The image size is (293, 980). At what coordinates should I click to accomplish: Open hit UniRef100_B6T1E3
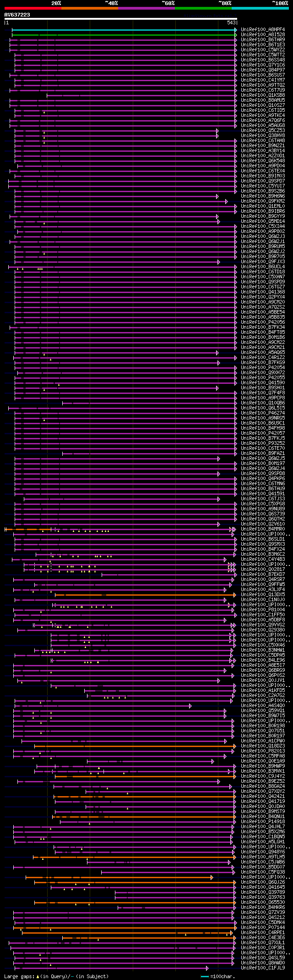point(263,45)
